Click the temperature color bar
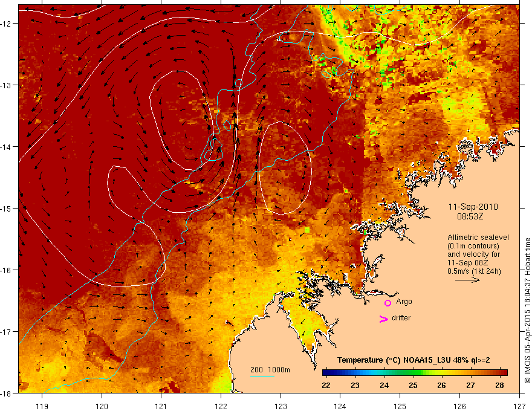 [x=415, y=373]
